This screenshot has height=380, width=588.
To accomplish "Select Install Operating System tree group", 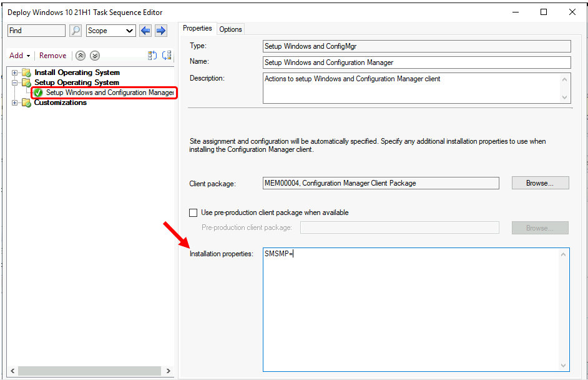I will (x=77, y=72).
